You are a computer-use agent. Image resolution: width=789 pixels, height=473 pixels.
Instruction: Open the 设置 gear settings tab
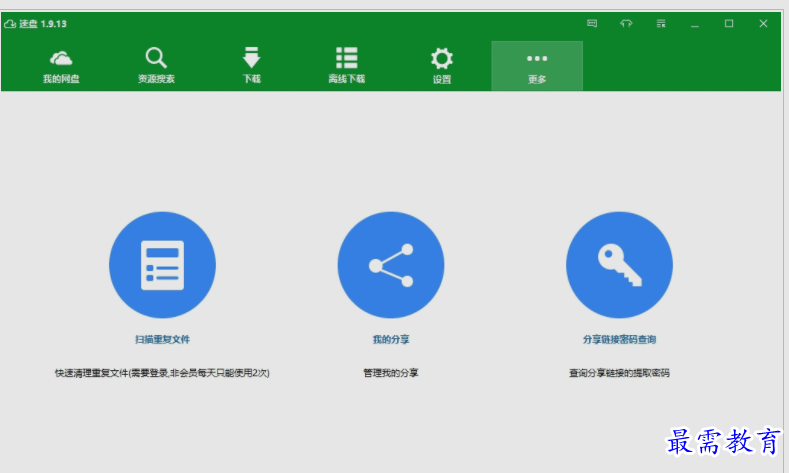coord(442,66)
